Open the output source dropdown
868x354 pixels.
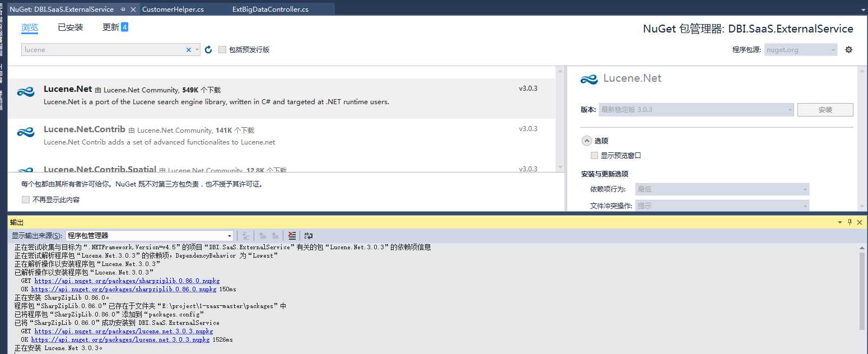(149, 236)
